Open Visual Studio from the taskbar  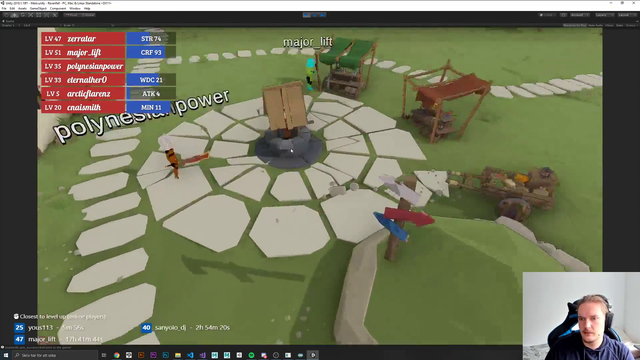click(x=202, y=355)
